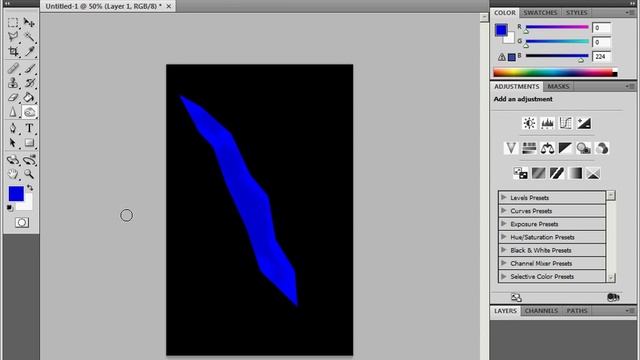Image resolution: width=640 pixels, height=360 pixels.
Task: Select the 3D Rotate tool
Action: [x=13, y=160]
